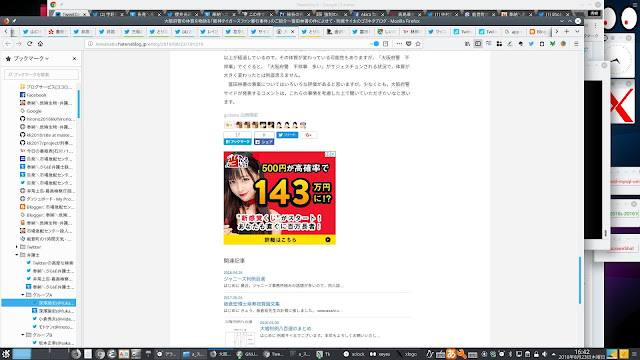Screen dimensions: 640x360
Task: Open the page actions three-dot menu
Action: [x=399, y=44]
